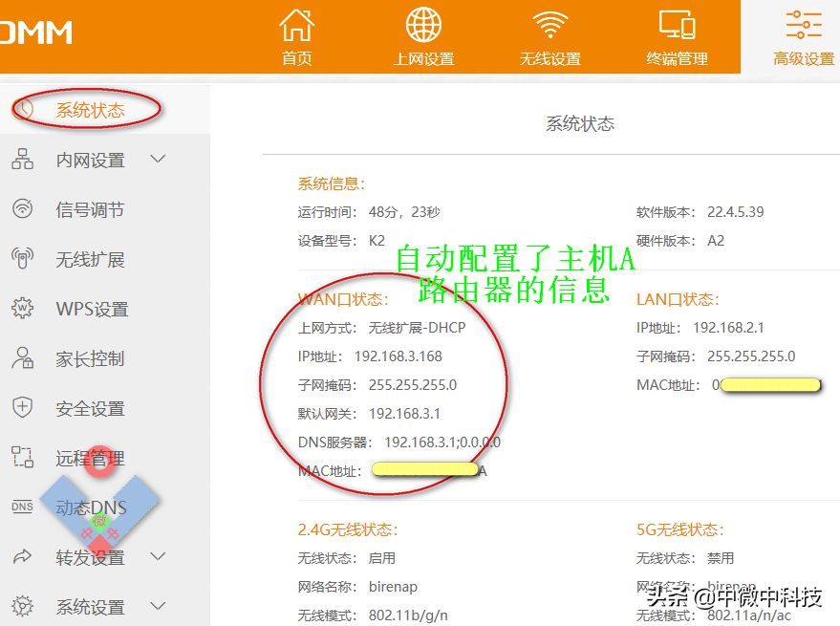Open the 首页 tab label

tap(297, 58)
